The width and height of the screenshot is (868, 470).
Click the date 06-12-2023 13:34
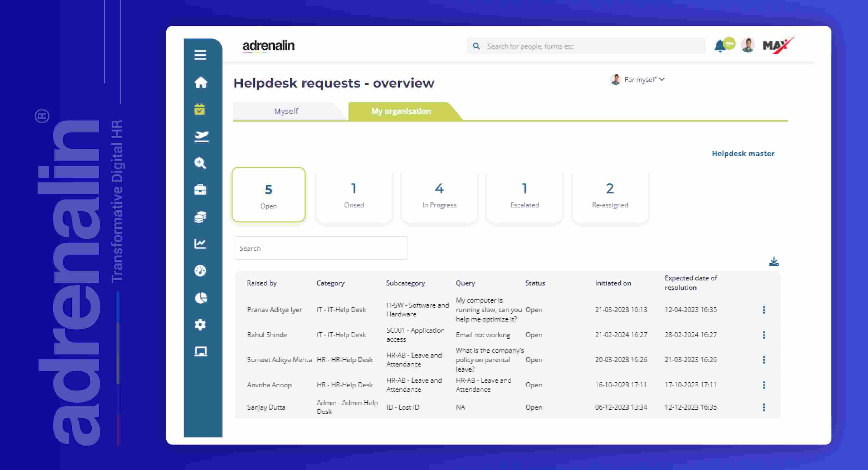pyautogui.click(x=621, y=407)
